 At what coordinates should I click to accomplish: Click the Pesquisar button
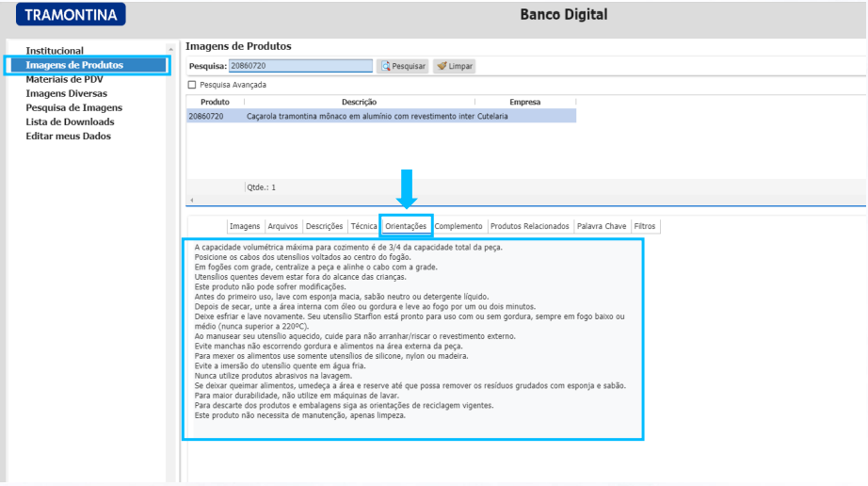coord(402,66)
